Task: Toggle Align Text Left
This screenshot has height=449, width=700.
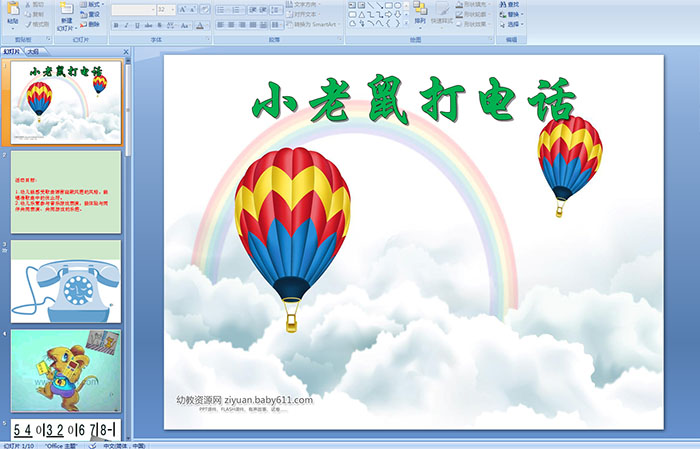Action: pos(221,25)
